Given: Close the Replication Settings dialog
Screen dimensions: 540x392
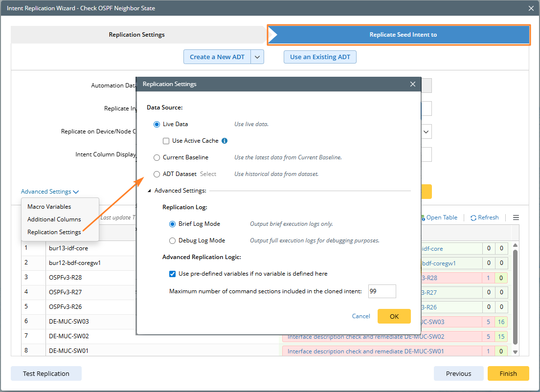Looking at the screenshot, I should (412, 84).
